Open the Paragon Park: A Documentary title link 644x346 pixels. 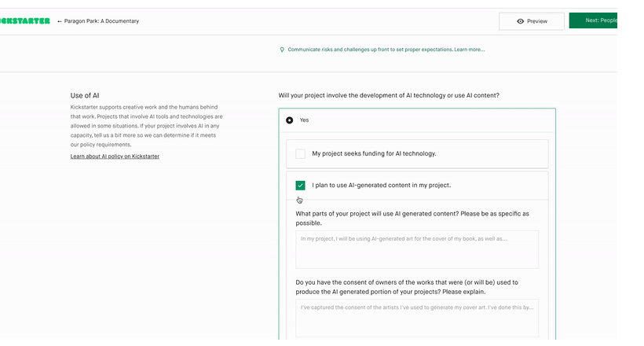(x=103, y=21)
